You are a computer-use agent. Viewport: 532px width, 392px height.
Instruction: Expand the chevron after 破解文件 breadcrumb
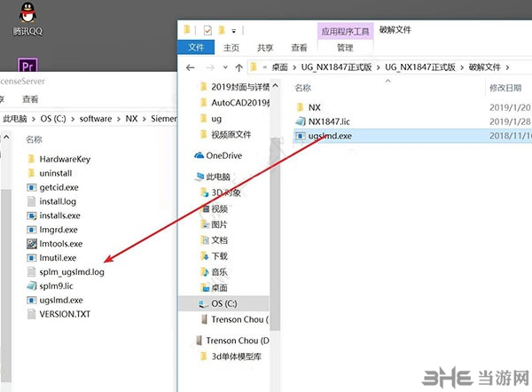(x=507, y=67)
